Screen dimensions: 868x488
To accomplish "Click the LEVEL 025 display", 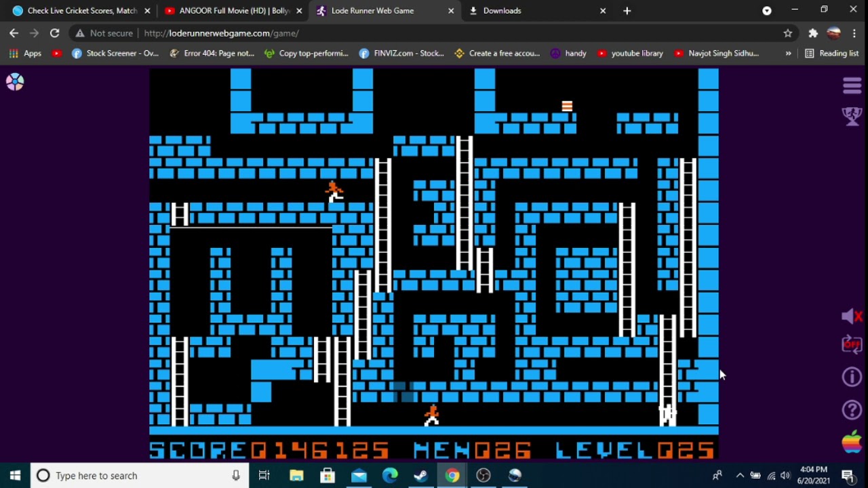I will (x=635, y=450).
